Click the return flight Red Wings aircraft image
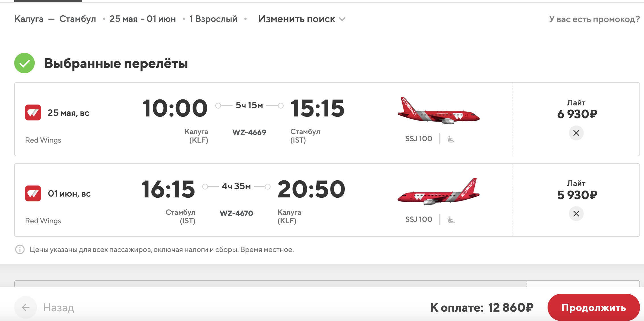 [x=438, y=191]
